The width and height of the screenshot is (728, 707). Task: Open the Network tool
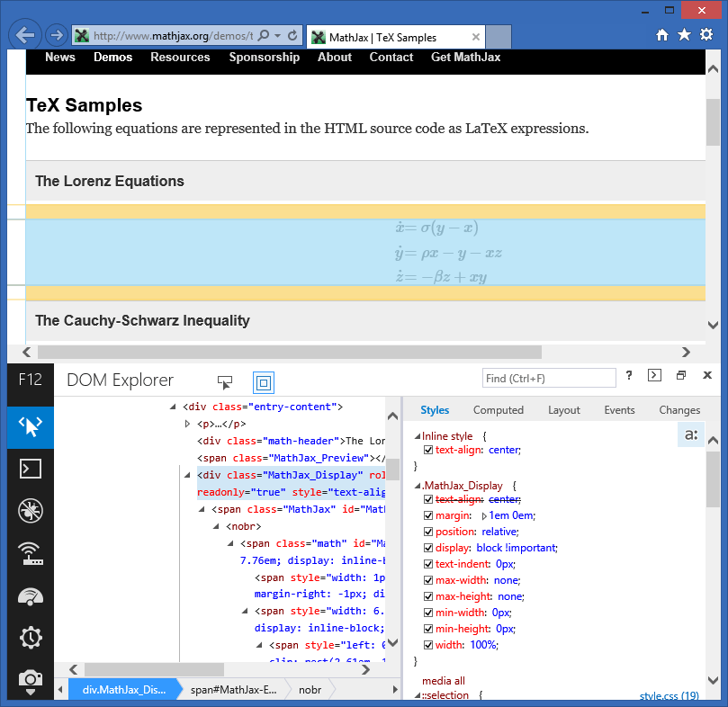point(30,553)
